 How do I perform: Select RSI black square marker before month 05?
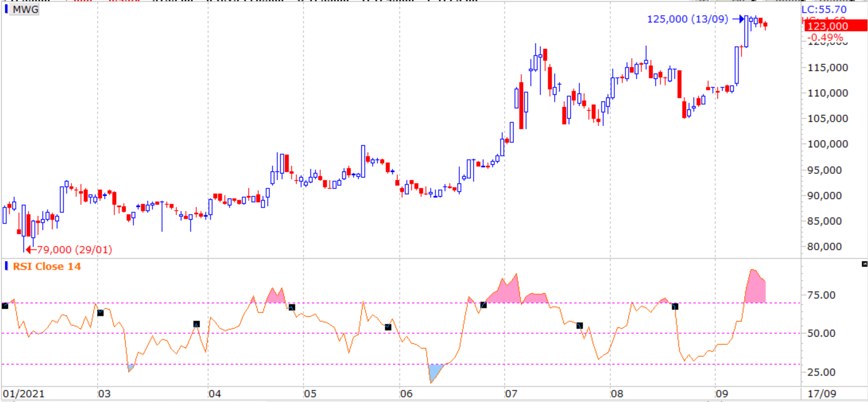tap(291, 308)
